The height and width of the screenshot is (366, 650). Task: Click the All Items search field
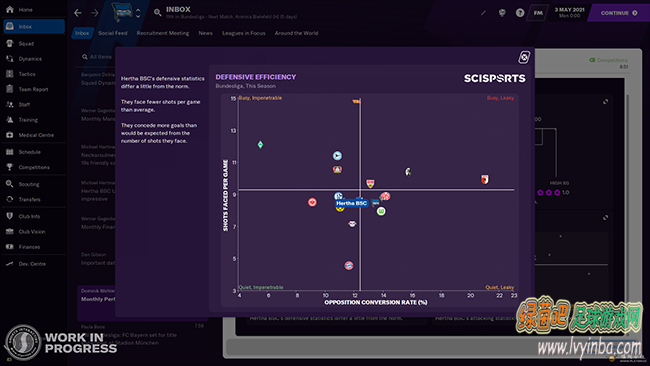click(x=98, y=57)
